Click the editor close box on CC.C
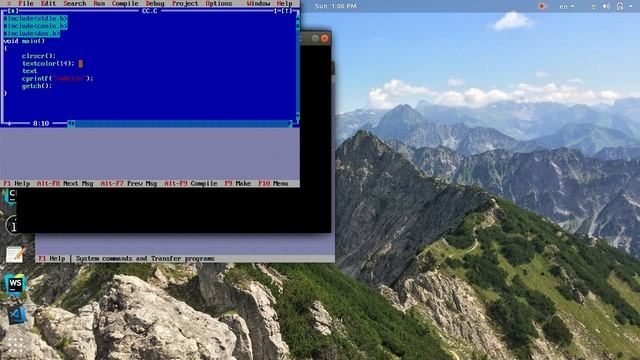 pos(13,11)
